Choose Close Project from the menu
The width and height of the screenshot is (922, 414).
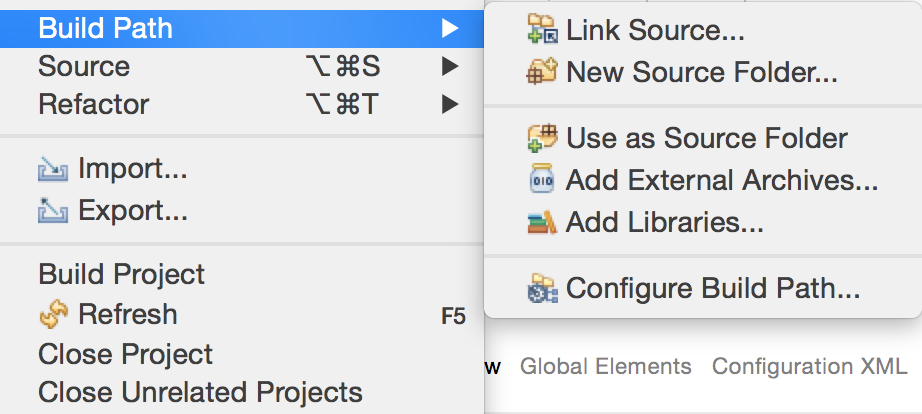pos(125,354)
